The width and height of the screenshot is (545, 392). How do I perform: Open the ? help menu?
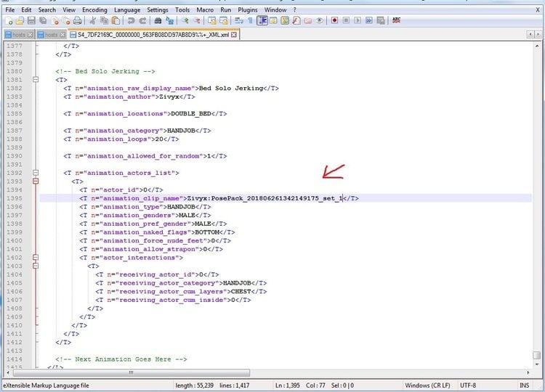click(295, 9)
